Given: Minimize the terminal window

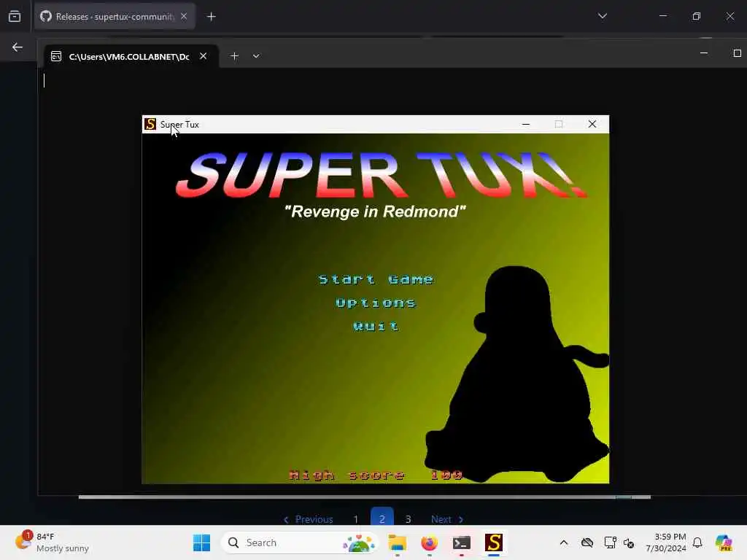Looking at the screenshot, I should 704,52.
